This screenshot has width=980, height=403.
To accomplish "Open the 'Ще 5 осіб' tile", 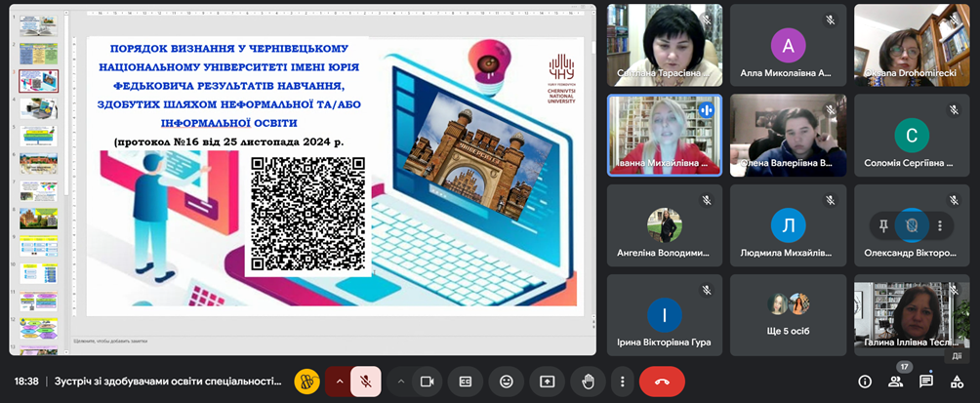I will pos(789,315).
